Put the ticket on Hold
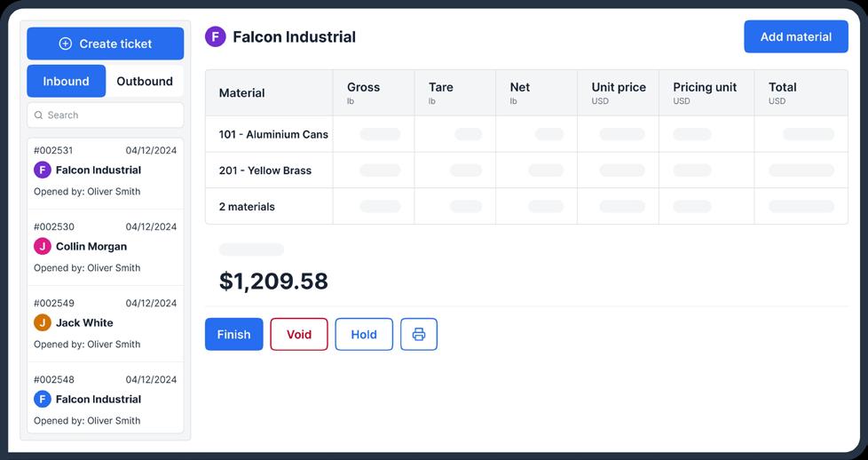868x460 pixels. coord(364,335)
